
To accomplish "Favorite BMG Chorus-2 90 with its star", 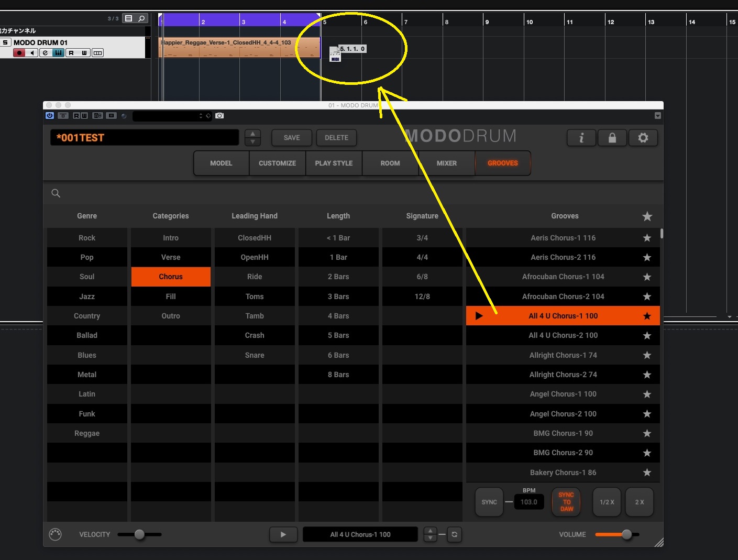I will [647, 453].
